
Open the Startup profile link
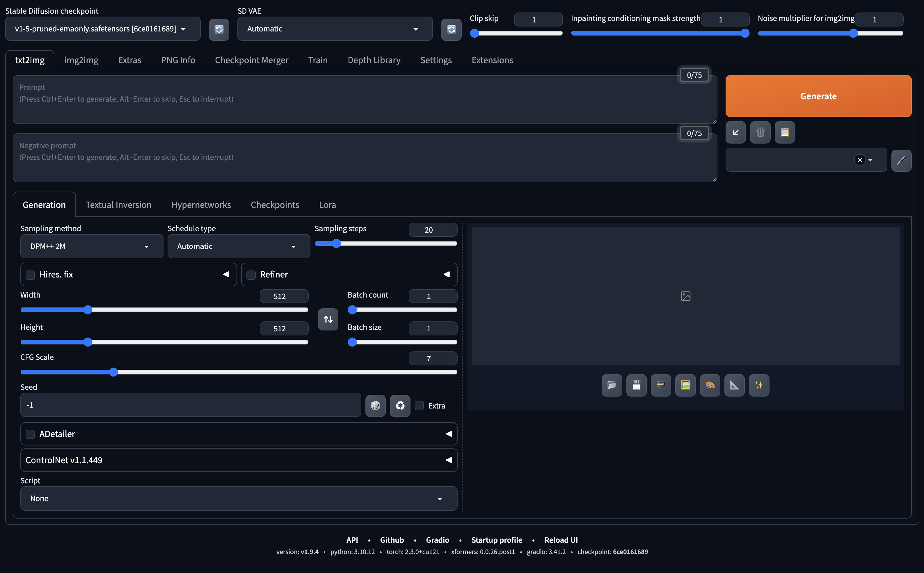click(x=496, y=540)
